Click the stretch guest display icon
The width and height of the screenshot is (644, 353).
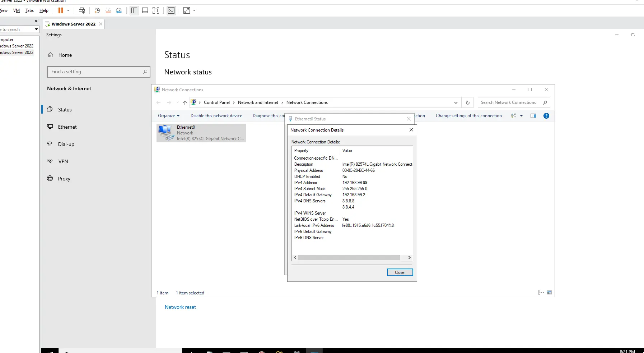[x=187, y=10]
